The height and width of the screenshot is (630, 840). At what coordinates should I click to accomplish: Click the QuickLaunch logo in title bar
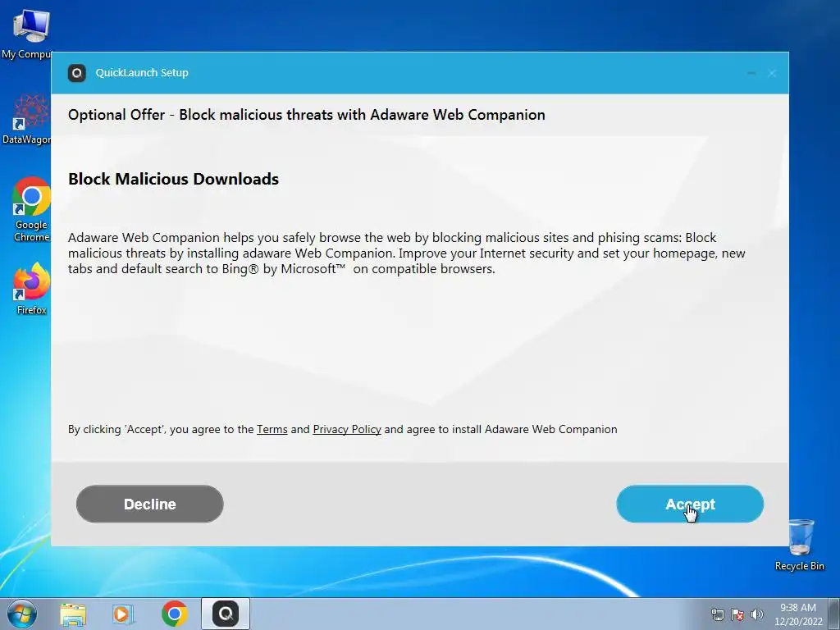point(77,73)
